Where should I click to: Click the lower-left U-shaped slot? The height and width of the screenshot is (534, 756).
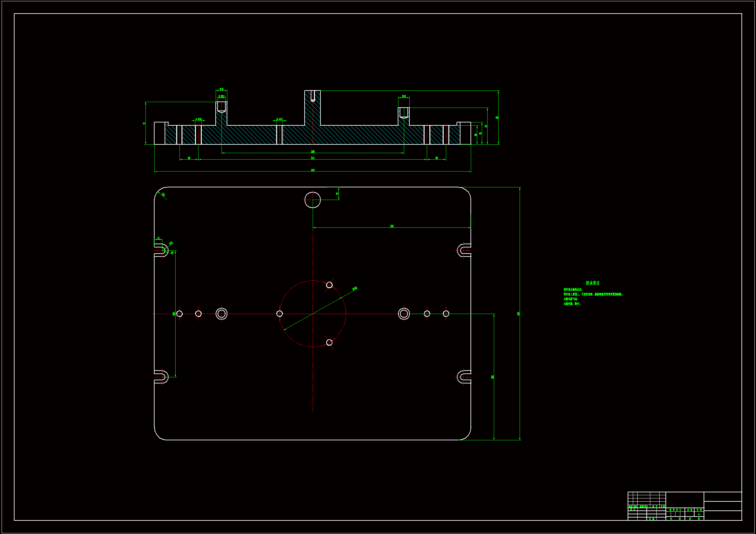point(161,377)
